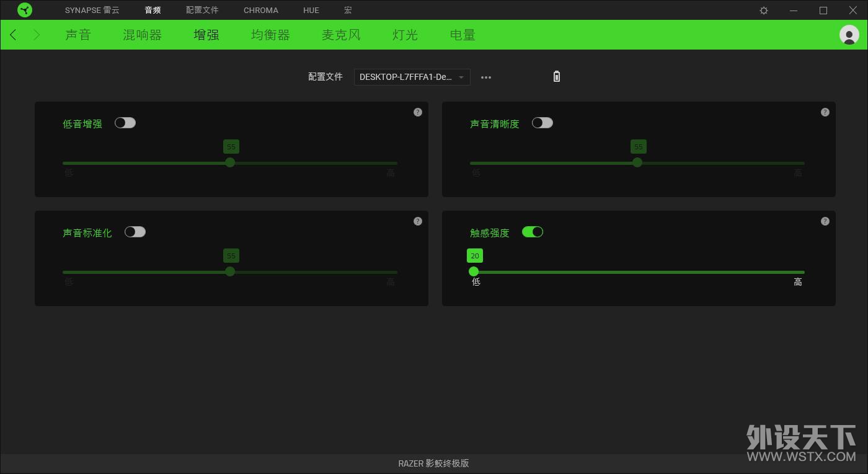Click the 声音标准化 slider handle

click(230, 271)
